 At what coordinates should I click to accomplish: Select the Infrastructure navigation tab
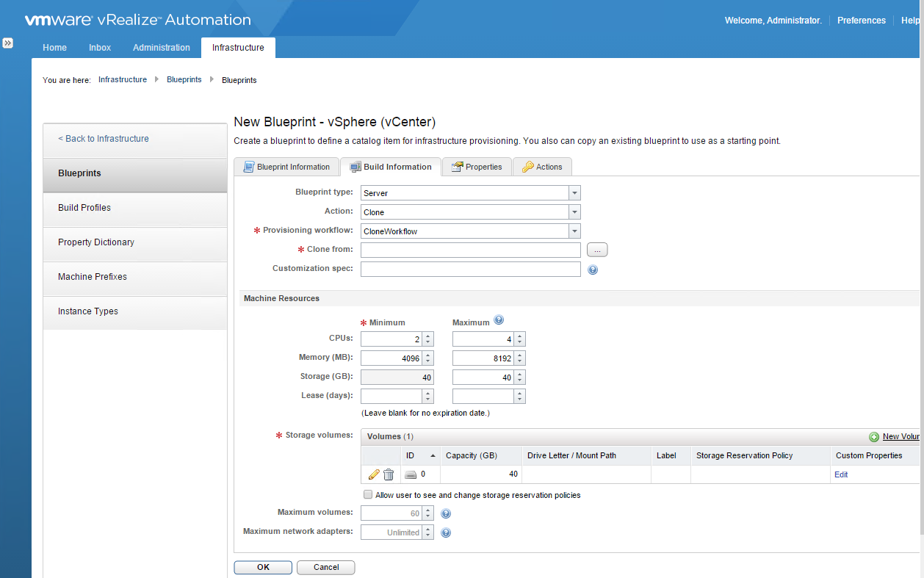pos(238,48)
